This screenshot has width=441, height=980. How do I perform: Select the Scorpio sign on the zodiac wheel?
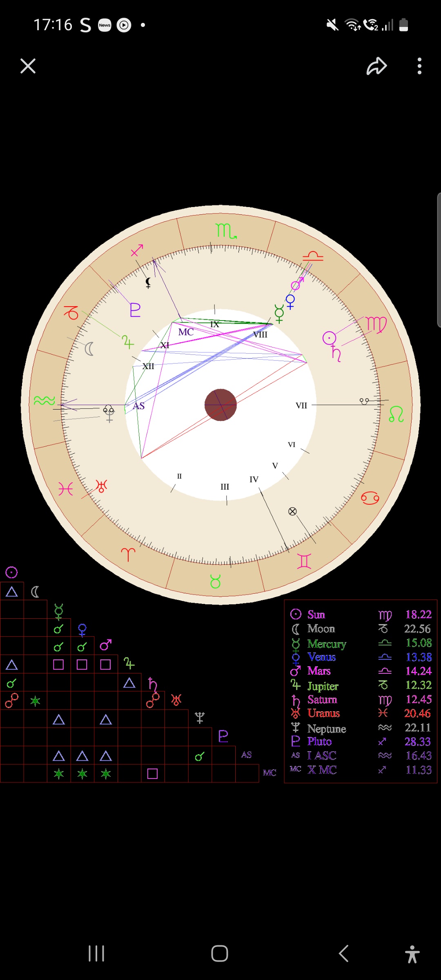[226, 231]
